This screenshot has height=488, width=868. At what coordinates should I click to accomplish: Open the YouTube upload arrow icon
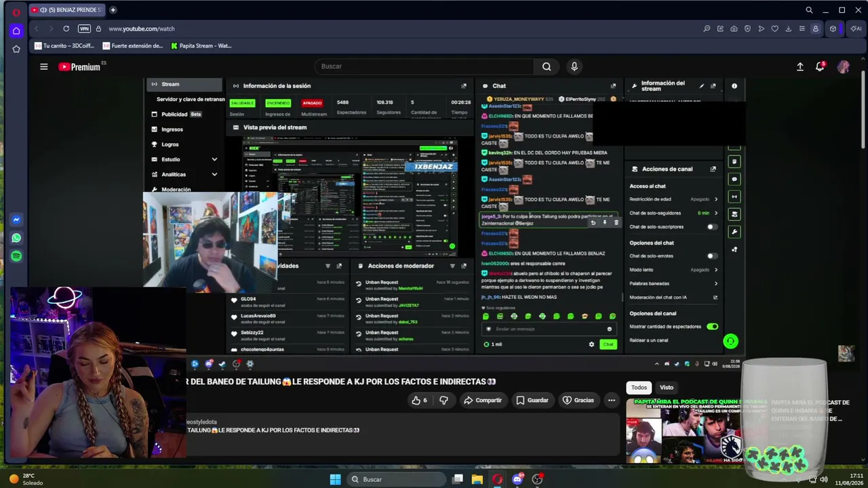tap(800, 66)
